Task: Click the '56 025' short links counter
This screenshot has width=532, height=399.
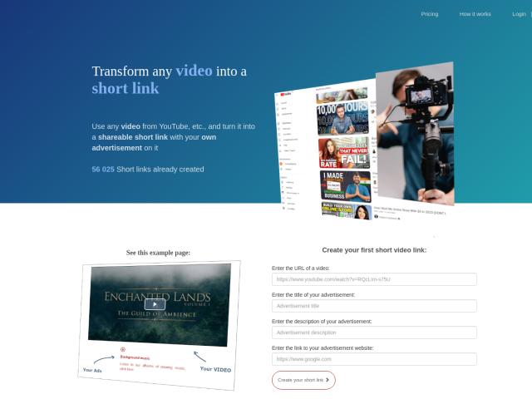Action: (103, 170)
